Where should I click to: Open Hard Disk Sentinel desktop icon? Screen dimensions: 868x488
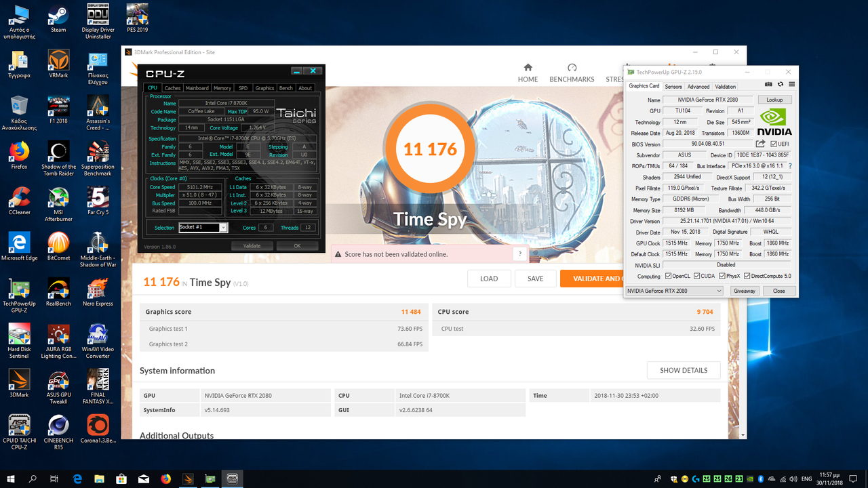tap(19, 341)
